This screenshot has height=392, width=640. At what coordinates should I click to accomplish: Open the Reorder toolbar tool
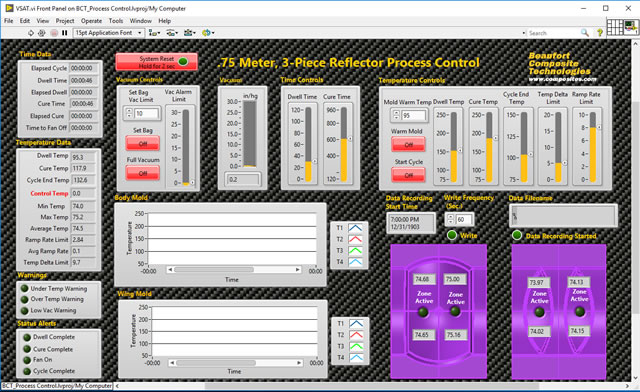[x=208, y=33]
